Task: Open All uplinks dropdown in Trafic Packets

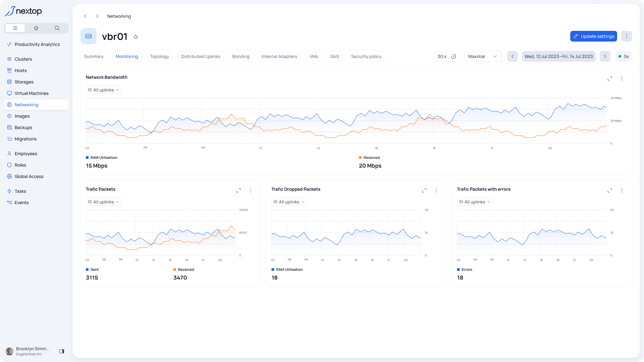Action: pos(103,202)
